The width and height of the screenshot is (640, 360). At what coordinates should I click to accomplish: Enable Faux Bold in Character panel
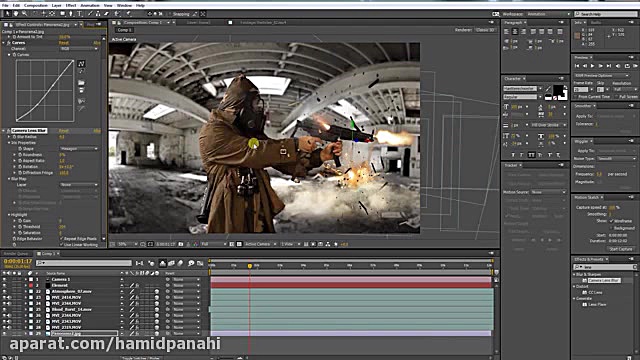513,155
